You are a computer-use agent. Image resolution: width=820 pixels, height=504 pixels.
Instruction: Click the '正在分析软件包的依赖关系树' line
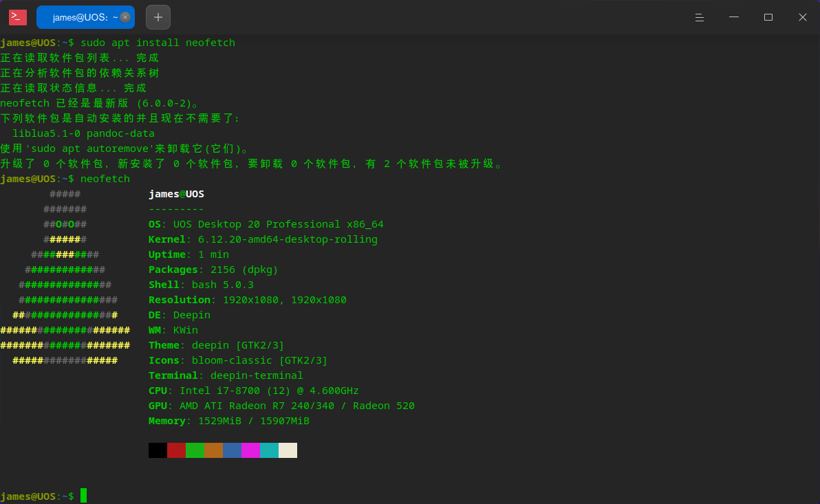point(80,73)
